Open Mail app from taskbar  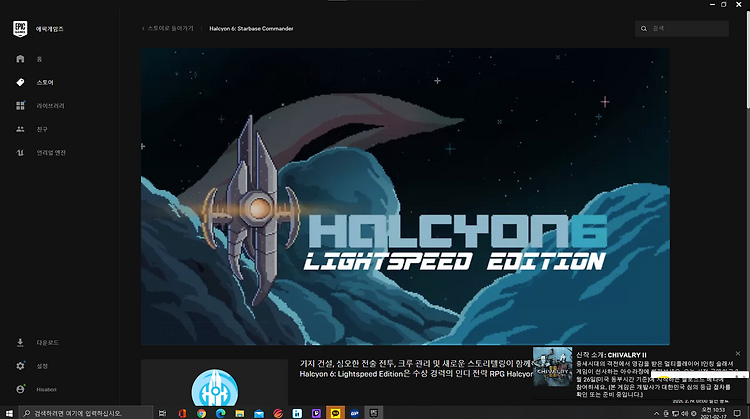pos(259,413)
